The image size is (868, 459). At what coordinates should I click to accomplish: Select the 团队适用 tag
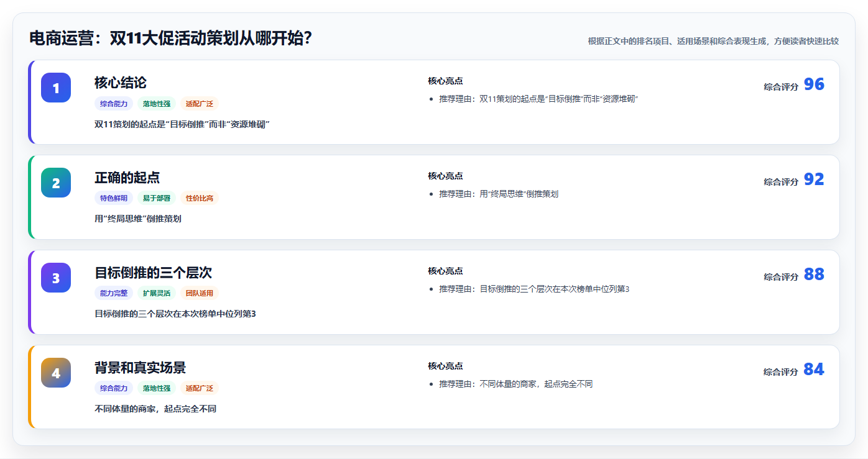pos(200,293)
